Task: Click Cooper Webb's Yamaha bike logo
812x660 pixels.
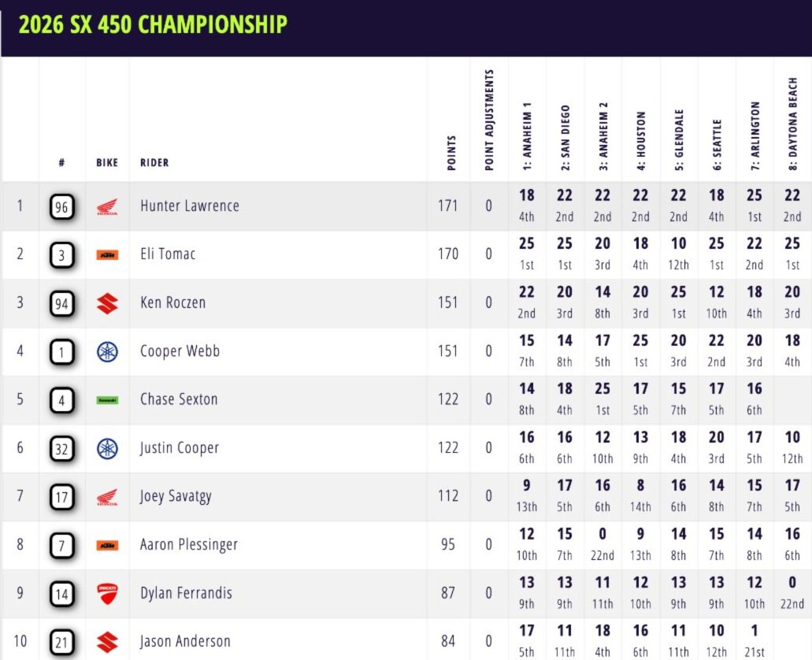Action: (x=107, y=352)
